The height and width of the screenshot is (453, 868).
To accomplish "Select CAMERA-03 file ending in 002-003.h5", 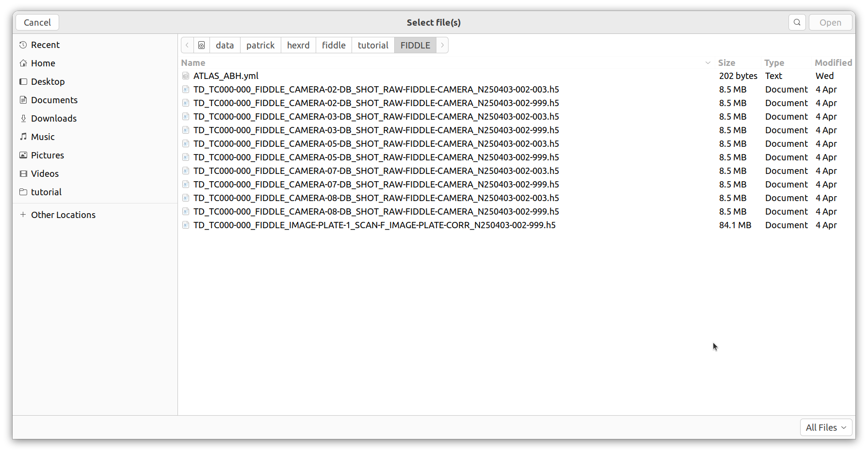I will click(x=376, y=117).
